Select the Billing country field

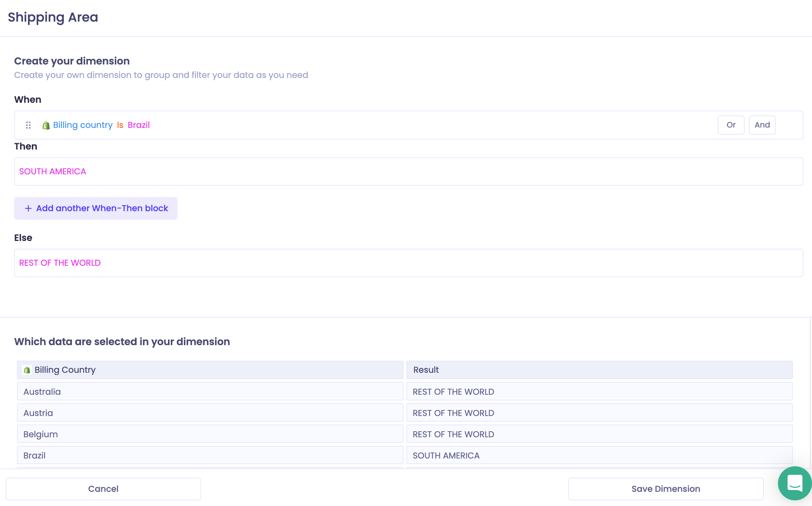click(x=83, y=125)
